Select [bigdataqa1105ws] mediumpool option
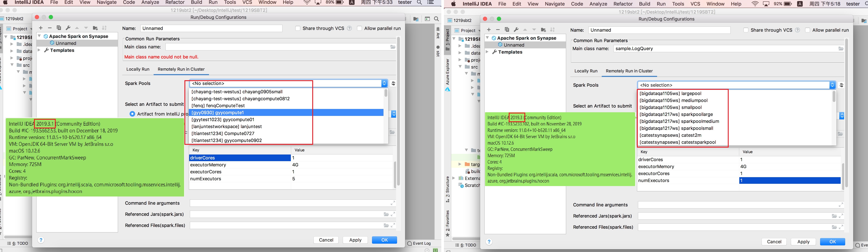Image resolution: width=868 pixels, height=252 pixels. point(735,100)
